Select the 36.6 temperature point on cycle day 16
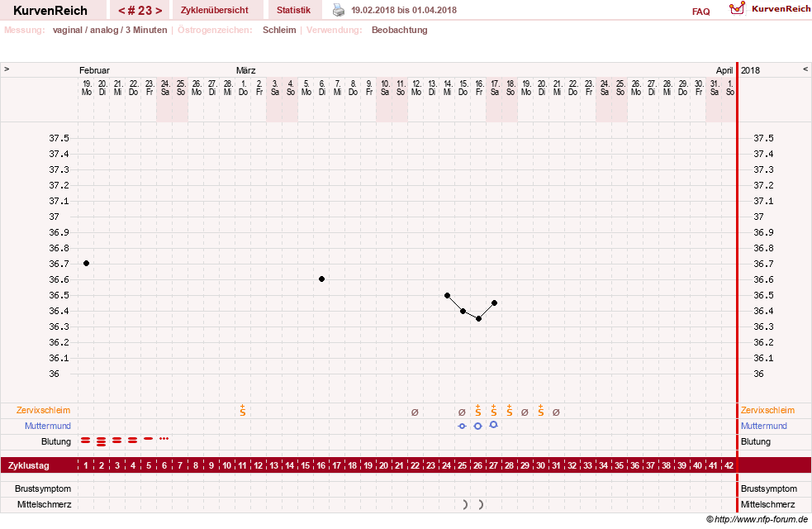 (321, 279)
